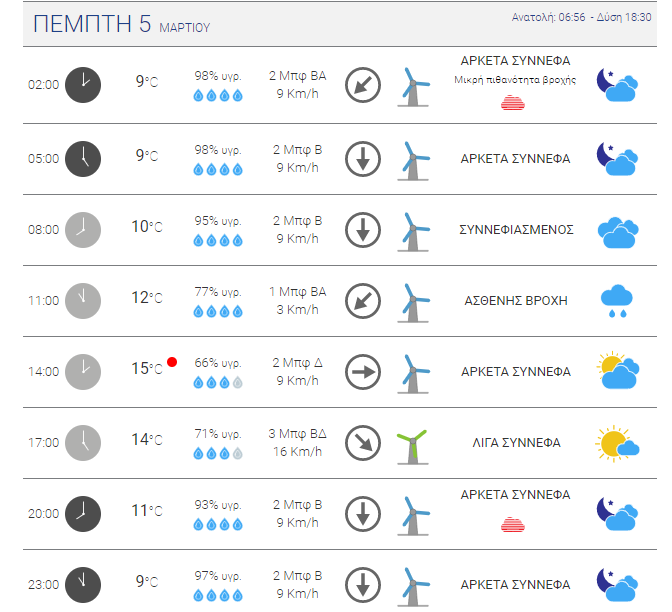
Task: Click the 02:00 dark clock icon
Action: coord(83,85)
